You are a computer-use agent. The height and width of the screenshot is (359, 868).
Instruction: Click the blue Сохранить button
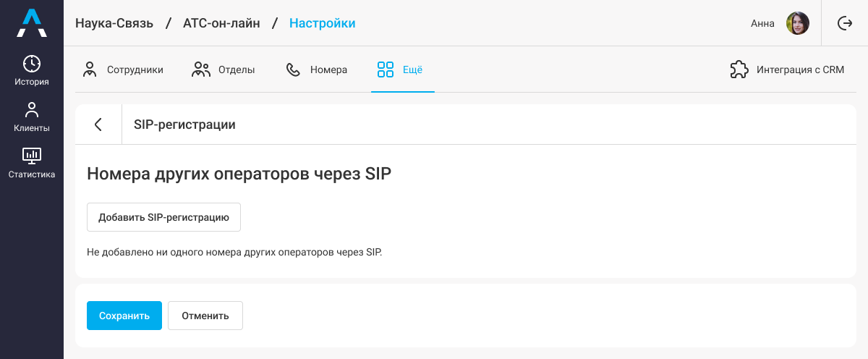[124, 316]
